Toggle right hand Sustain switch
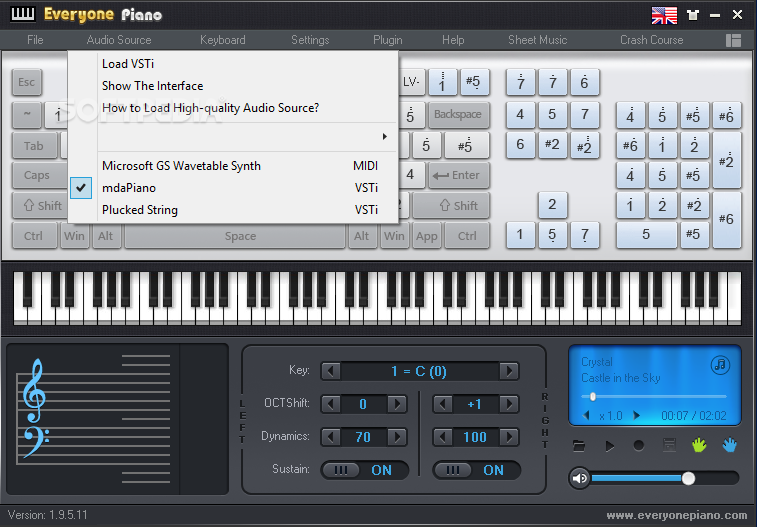The height and width of the screenshot is (527, 757). click(x=476, y=470)
